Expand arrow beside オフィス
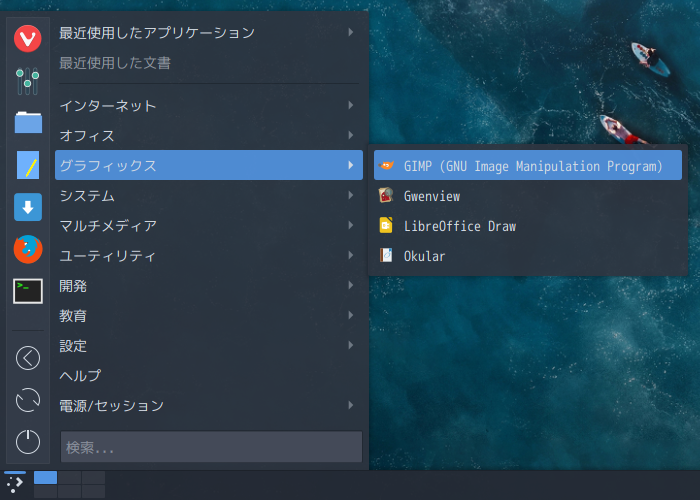700x500 pixels. pyautogui.click(x=351, y=135)
